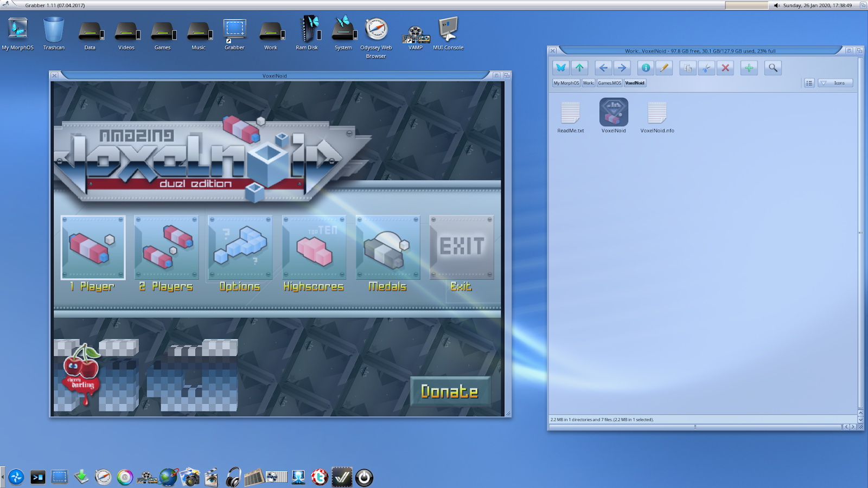
Task: Select the Work drive icon
Action: click(x=271, y=36)
